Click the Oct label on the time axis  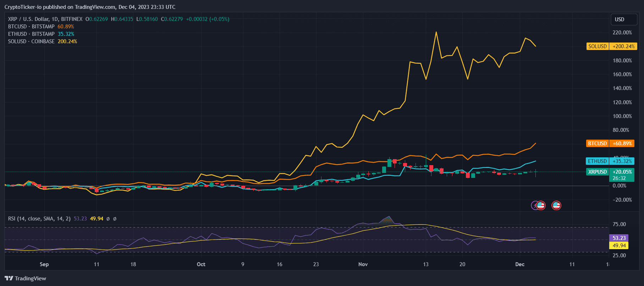[x=201, y=264]
